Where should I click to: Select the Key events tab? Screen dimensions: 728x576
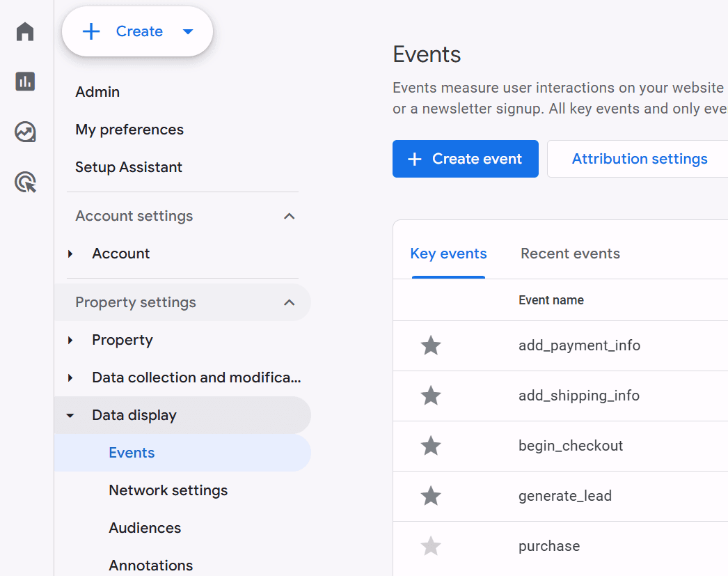448,253
